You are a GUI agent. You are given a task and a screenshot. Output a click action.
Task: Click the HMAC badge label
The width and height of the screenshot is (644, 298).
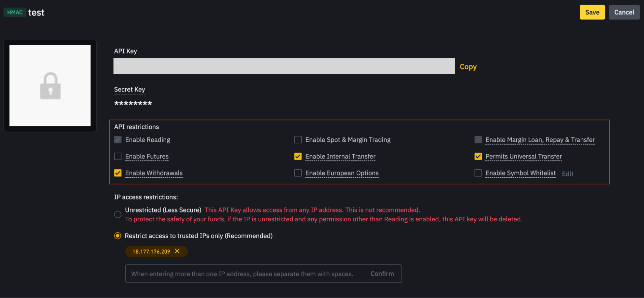click(15, 12)
